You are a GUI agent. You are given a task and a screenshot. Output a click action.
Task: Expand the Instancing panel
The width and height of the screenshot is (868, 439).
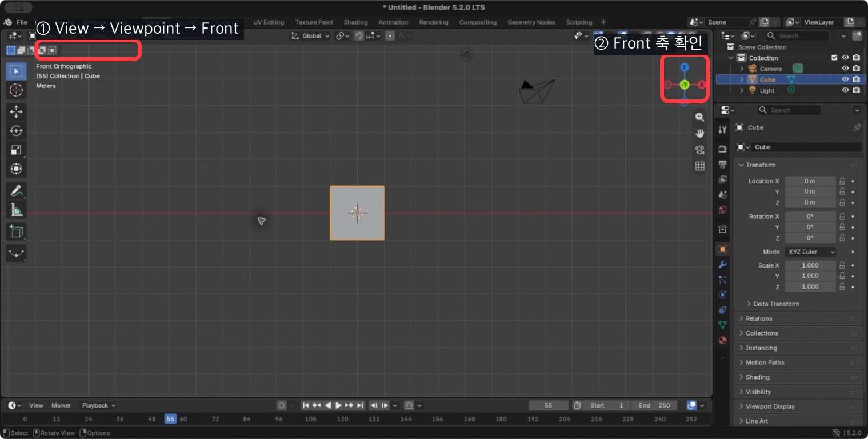click(798, 348)
